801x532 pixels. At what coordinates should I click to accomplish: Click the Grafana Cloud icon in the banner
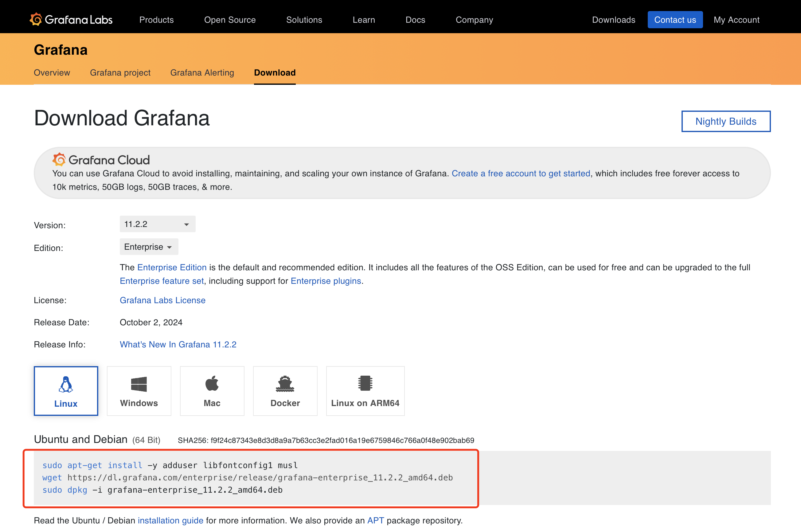tap(59, 159)
